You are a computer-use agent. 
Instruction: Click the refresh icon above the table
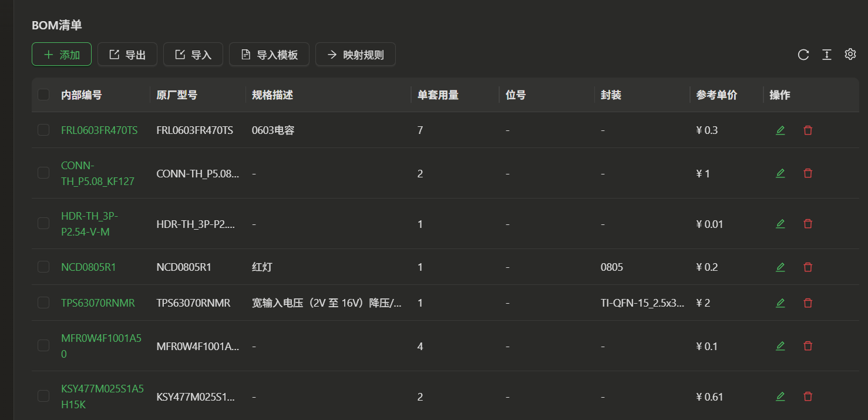[x=803, y=55]
